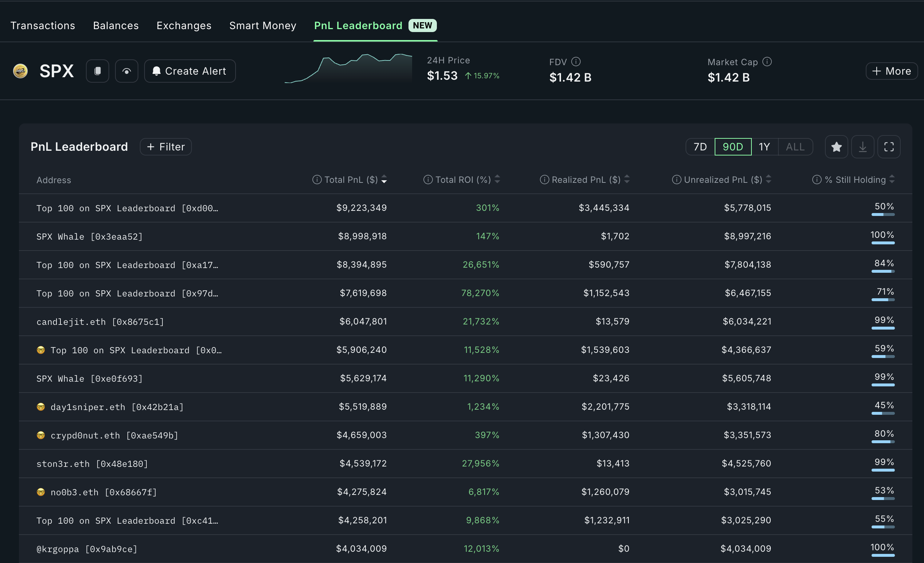
Task: Click the SPX 24H price sparkline chart
Action: pyautogui.click(x=348, y=68)
